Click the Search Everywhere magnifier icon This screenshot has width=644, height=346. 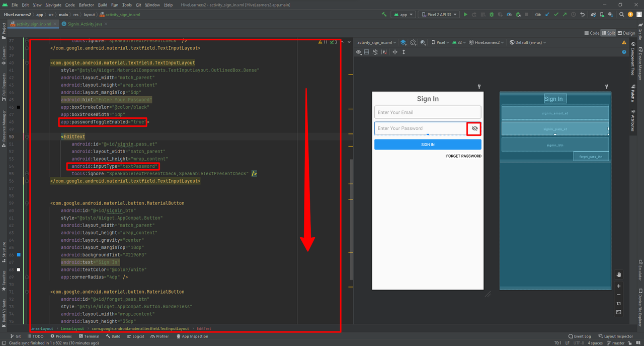pyautogui.click(x=622, y=15)
